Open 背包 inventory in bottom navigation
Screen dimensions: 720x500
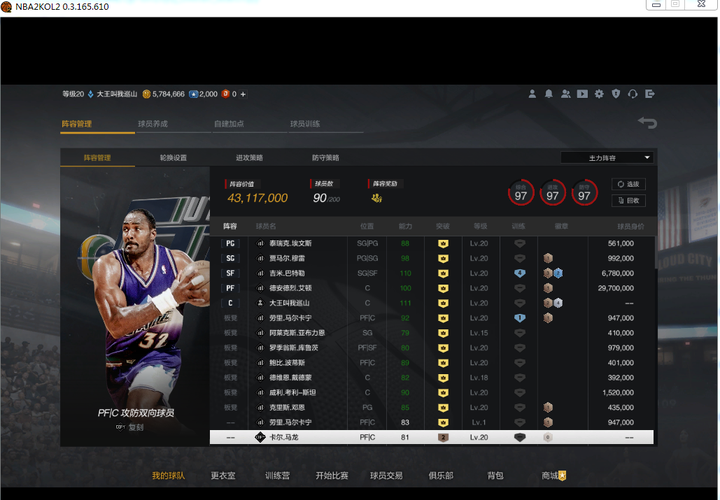pos(495,476)
